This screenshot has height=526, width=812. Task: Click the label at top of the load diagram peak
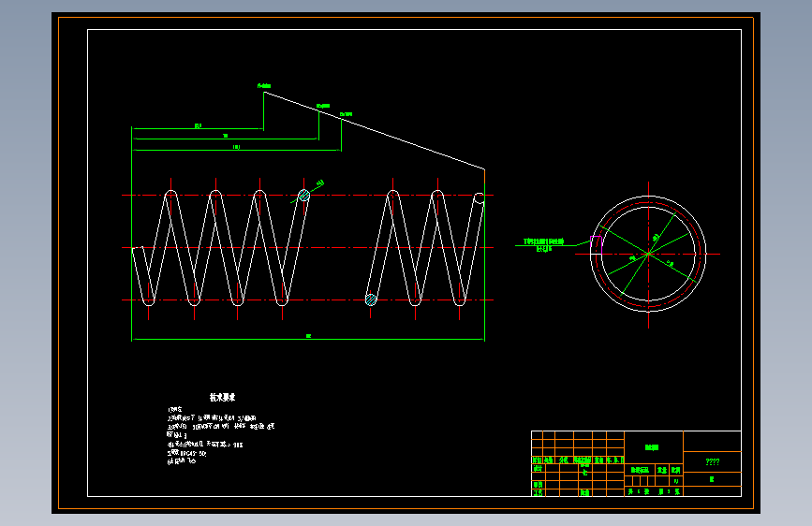click(x=264, y=86)
